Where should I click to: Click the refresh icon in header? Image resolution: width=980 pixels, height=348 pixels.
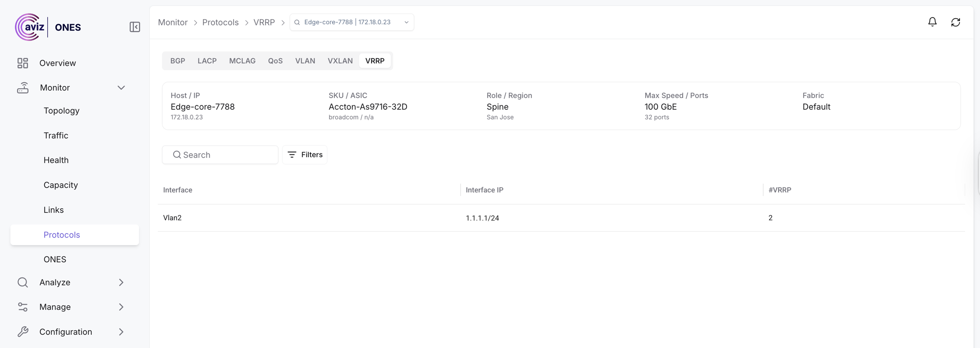955,22
